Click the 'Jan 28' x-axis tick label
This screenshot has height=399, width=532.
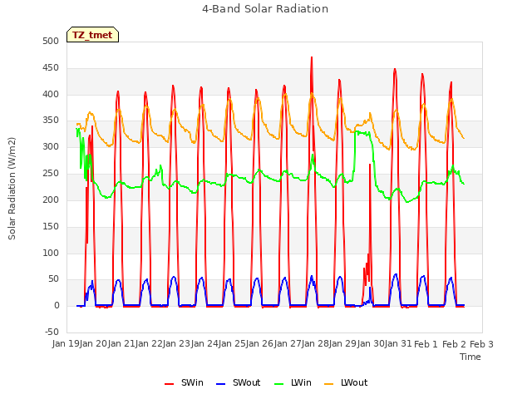coord(315,344)
